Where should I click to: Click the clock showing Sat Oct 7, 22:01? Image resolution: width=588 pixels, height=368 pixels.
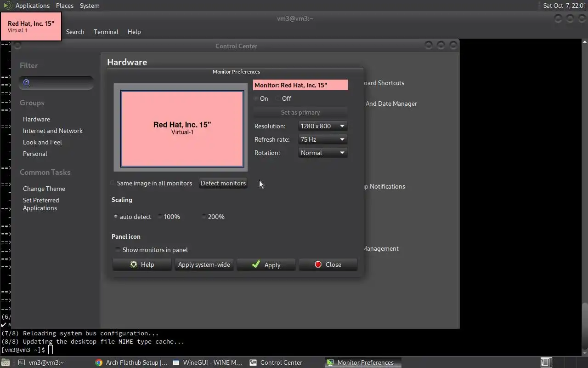point(564,6)
